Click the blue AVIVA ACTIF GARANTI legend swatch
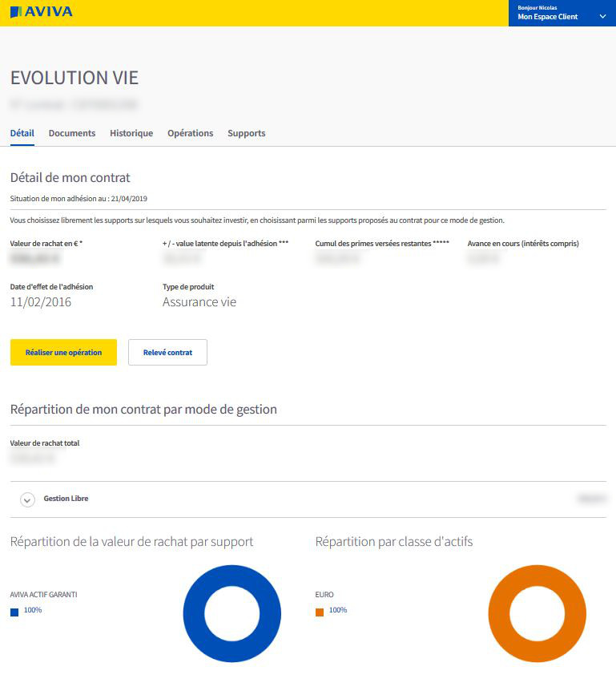The width and height of the screenshot is (616, 675). 14,612
